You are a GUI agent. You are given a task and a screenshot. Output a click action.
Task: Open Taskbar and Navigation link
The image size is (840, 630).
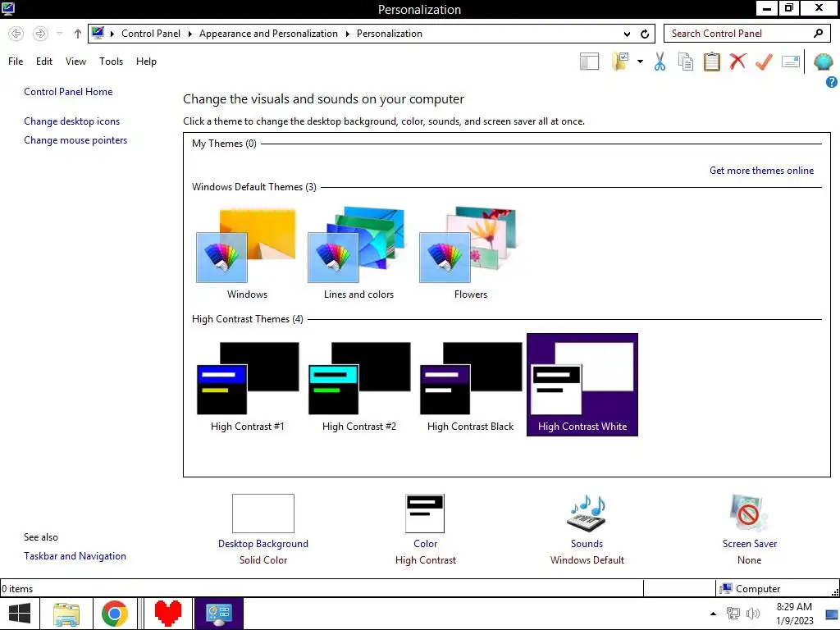click(x=75, y=556)
